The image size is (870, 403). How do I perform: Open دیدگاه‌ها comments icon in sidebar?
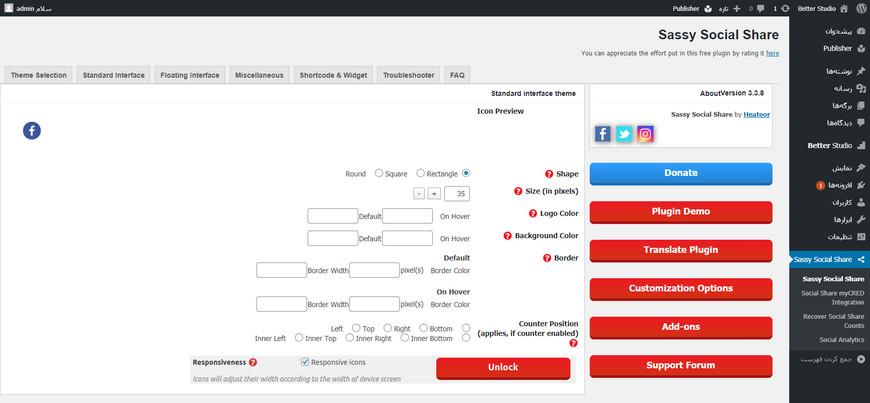[861, 123]
